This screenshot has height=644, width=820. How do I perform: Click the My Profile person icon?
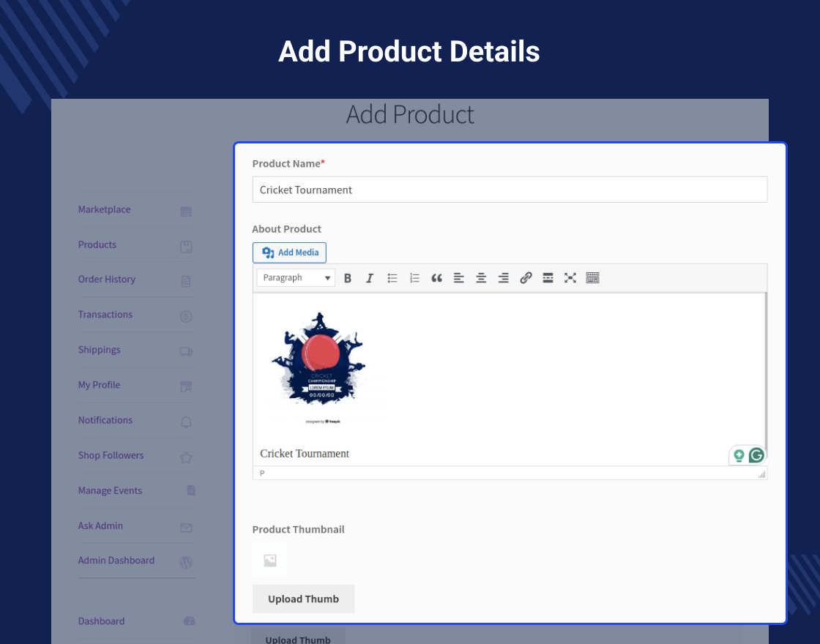point(186,387)
